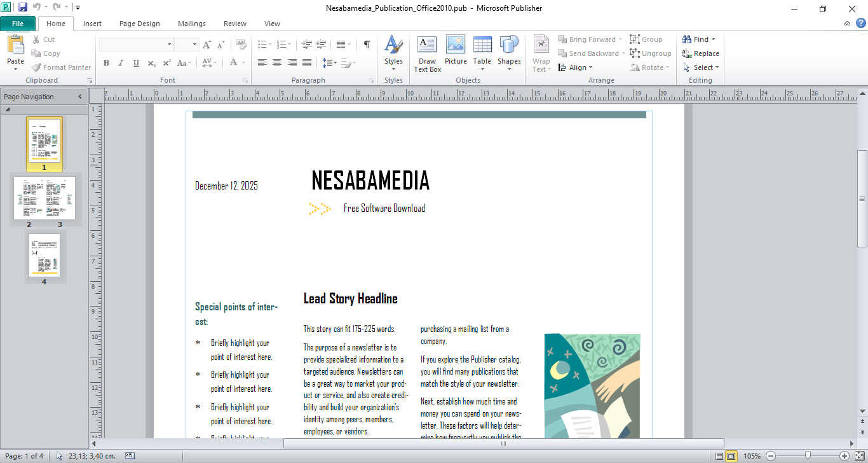Click the Paste clipboard icon
This screenshot has width=868, height=463.
coord(15,46)
